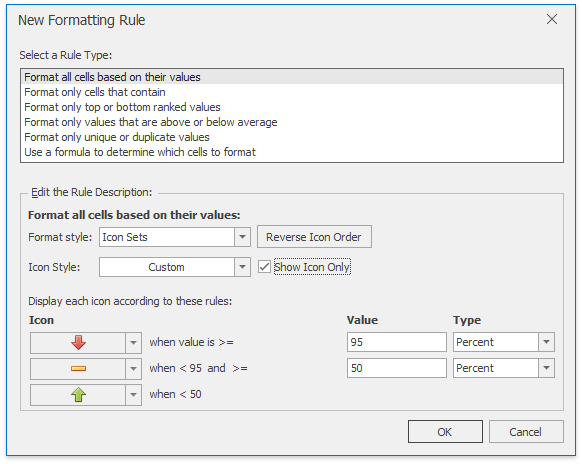Select 'Format only top or bottom ranked values'
This screenshot has height=464, width=582.
point(292,107)
